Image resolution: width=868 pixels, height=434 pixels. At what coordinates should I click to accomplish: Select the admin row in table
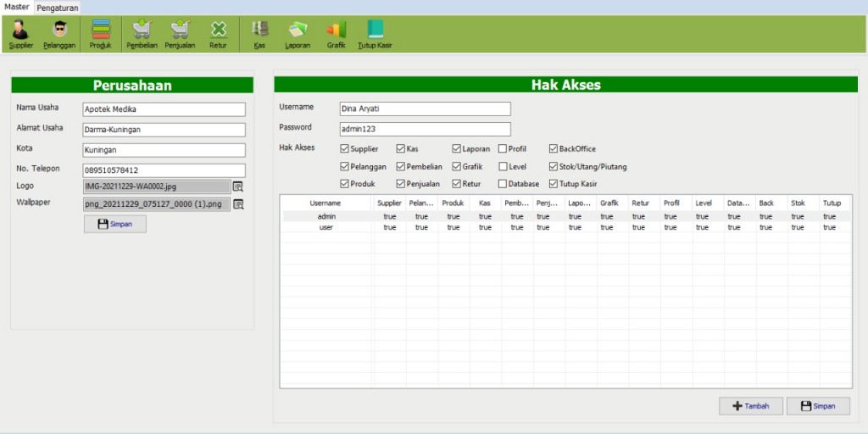point(326,216)
